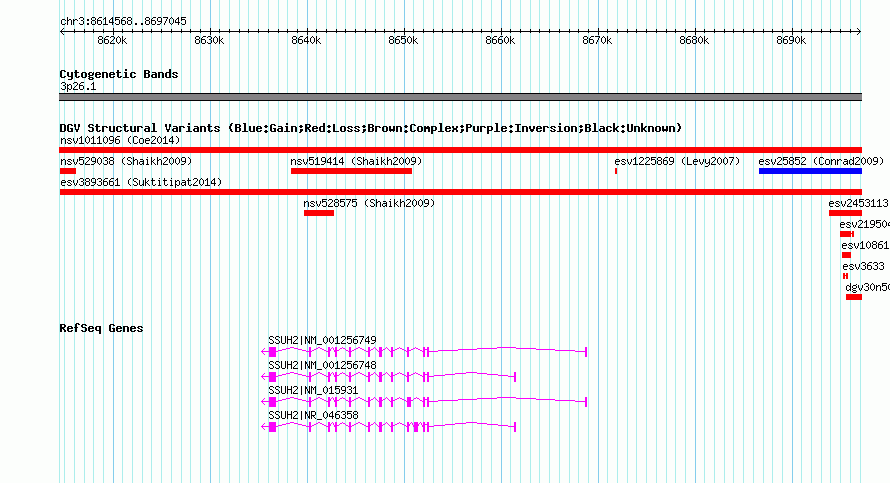The width and height of the screenshot is (890, 483).
Task: Click the chr3:8614568..8697045 region label
Action: click(x=123, y=22)
